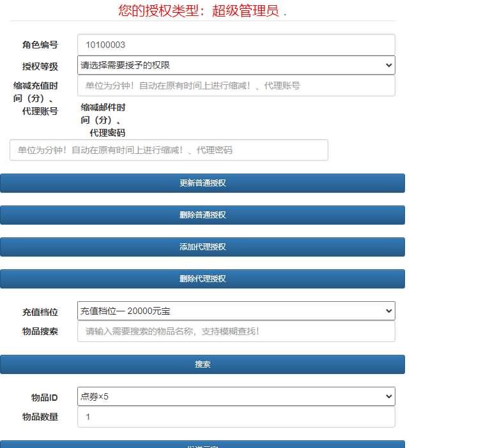This screenshot has height=448, width=497.
Task: Click the 充值档位 label text
Action: (40, 312)
